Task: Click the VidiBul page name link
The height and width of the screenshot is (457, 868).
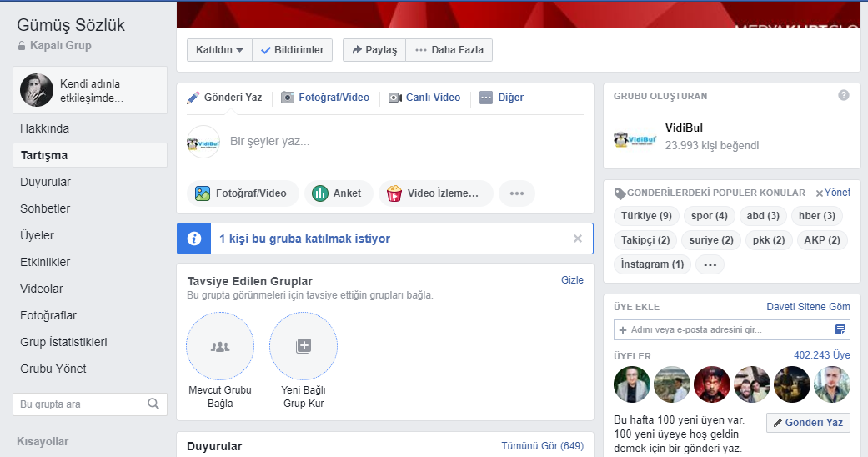Action: point(684,128)
